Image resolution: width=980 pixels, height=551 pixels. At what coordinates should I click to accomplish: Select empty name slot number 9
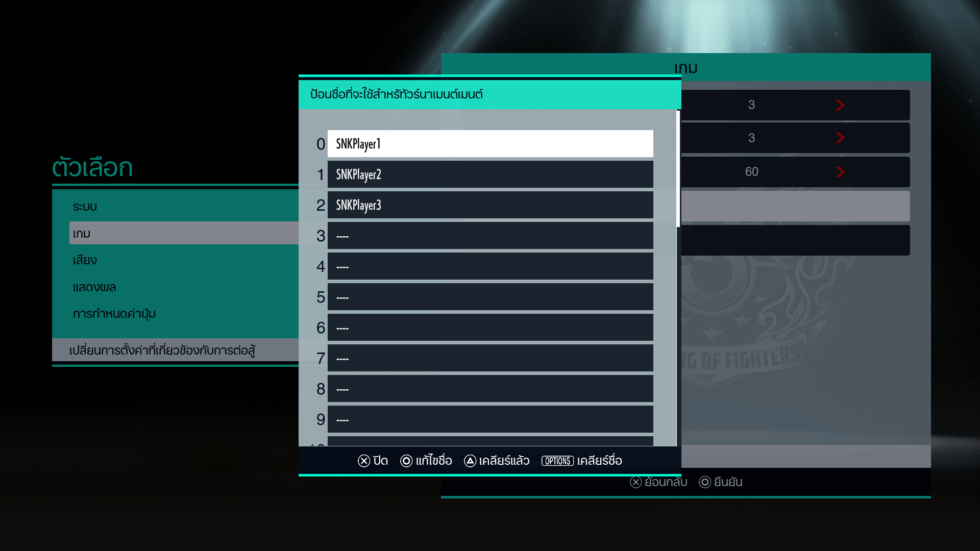pyautogui.click(x=490, y=419)
